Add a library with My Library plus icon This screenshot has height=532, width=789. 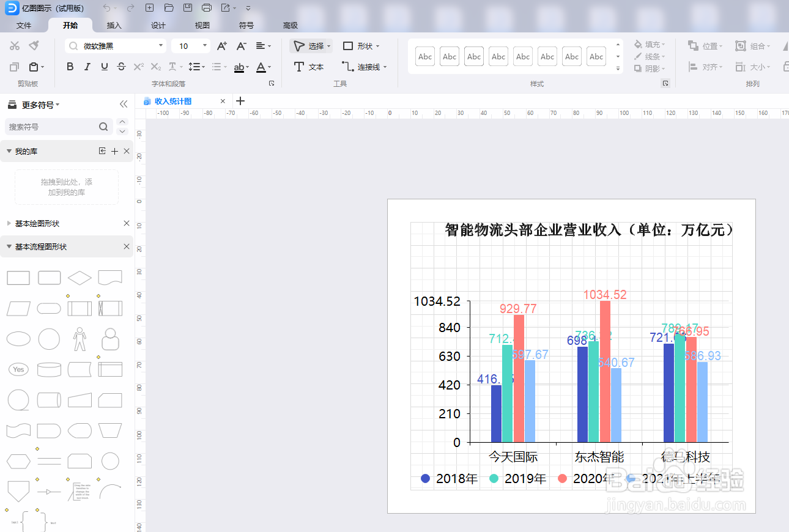click(114, 151)
